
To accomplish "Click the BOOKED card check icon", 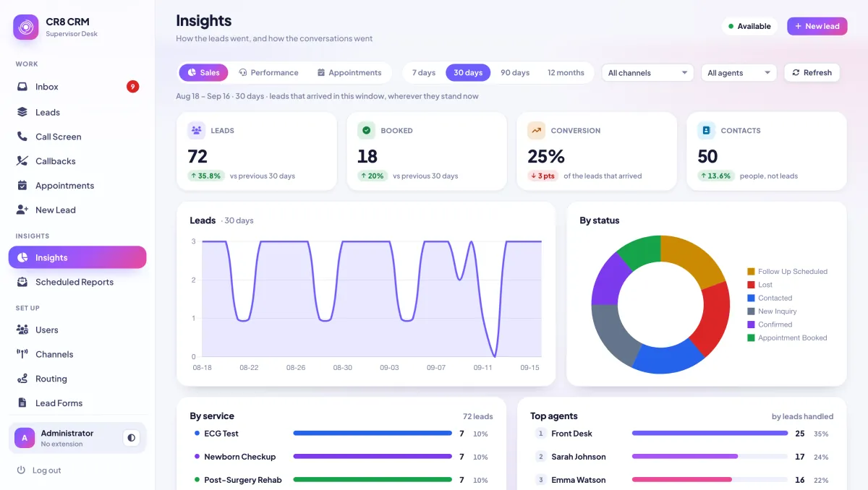I will click(366, 130).
